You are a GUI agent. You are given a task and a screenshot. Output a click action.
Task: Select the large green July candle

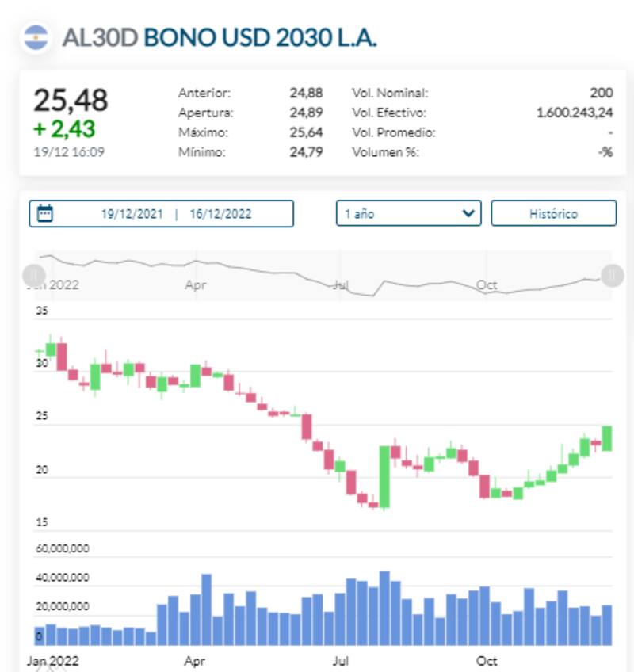coord(385,475)
